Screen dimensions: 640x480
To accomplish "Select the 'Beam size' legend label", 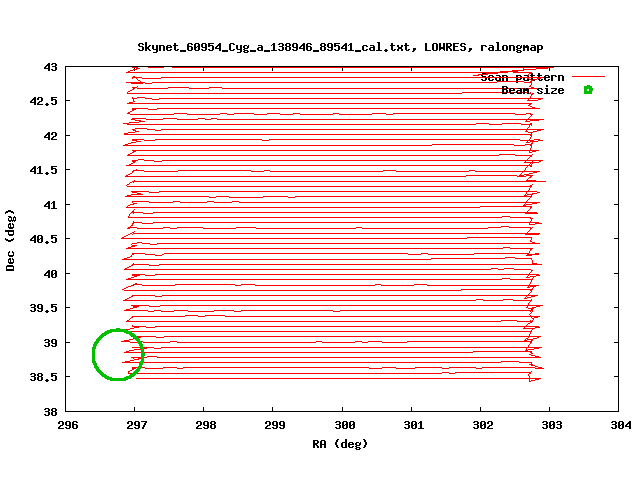I will (533, 90).
